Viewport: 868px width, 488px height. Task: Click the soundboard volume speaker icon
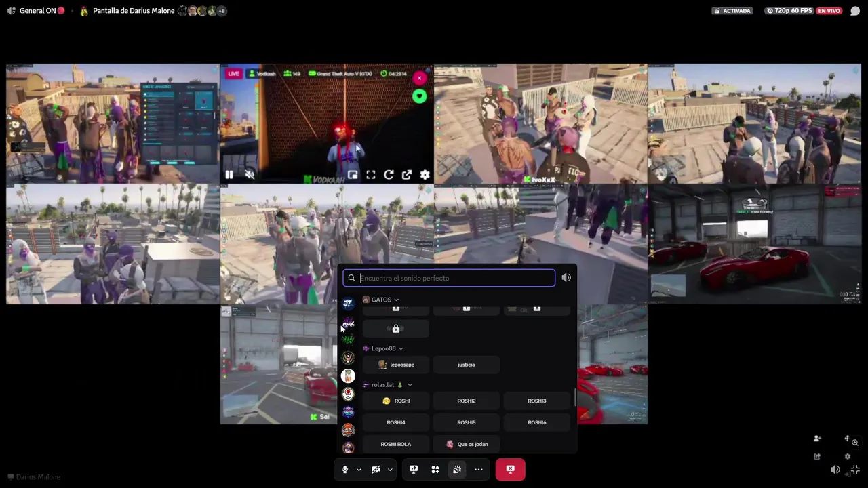click(566, 278)
